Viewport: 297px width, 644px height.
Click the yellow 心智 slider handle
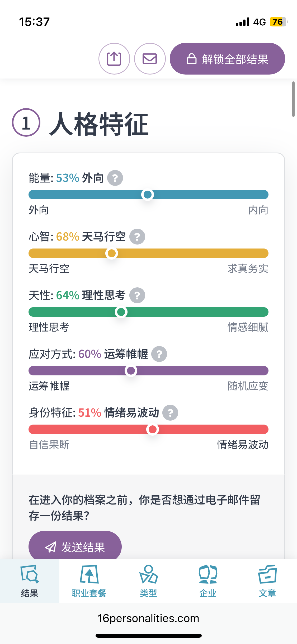(112, 253)
